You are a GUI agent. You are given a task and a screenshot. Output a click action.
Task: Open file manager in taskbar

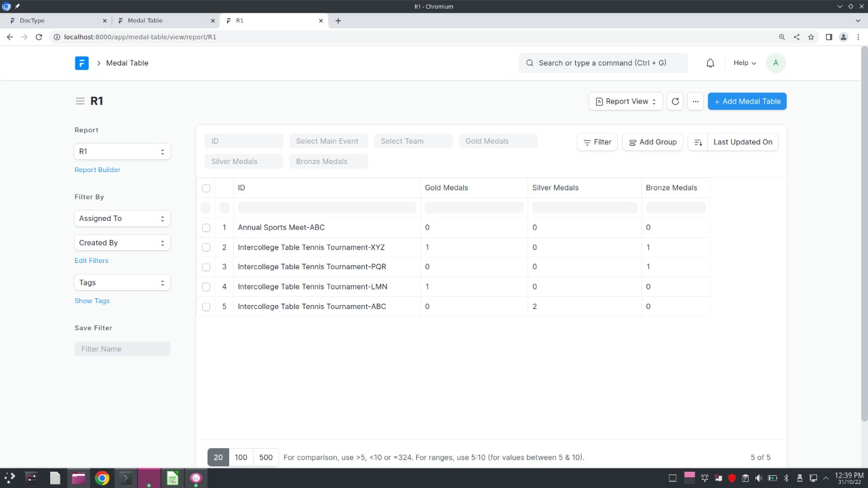78,478
